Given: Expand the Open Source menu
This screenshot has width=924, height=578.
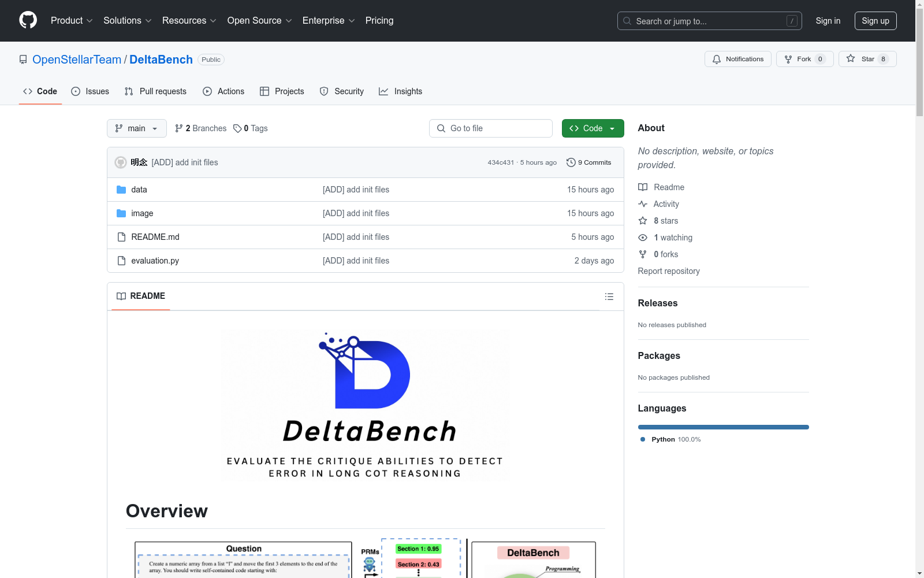Looking at the screenshot, I should (x=260, y=21).
